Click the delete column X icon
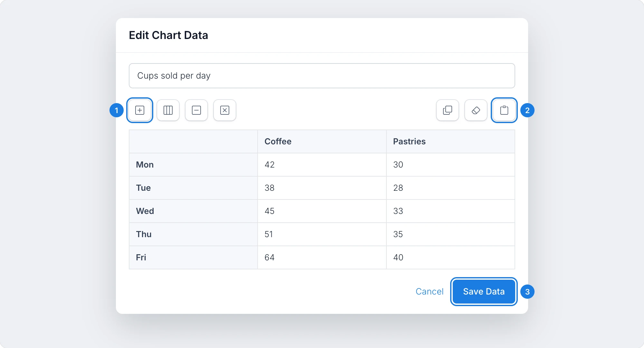Image resolution: width=644 pixels, height=348 pixels. pos(225,110)
